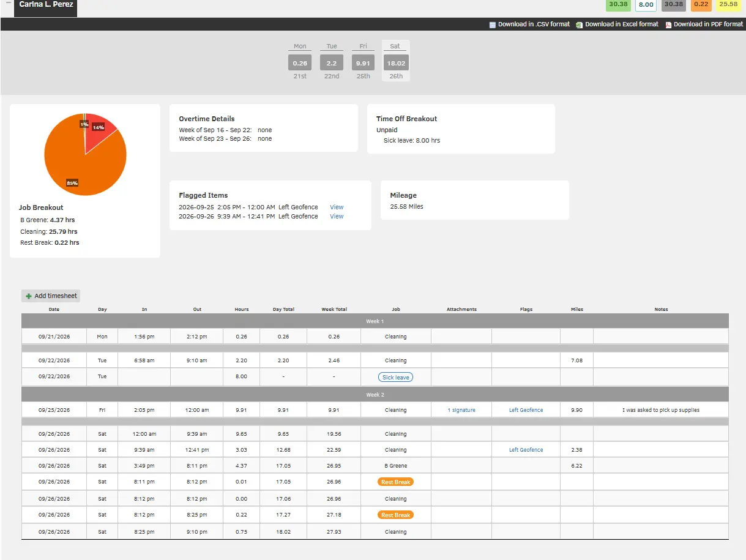Click the 'Week of Sep 16 - Sep 22' overtime line
Image resolution: width=746 pixels, height=560 pixels.
(225, 130)
